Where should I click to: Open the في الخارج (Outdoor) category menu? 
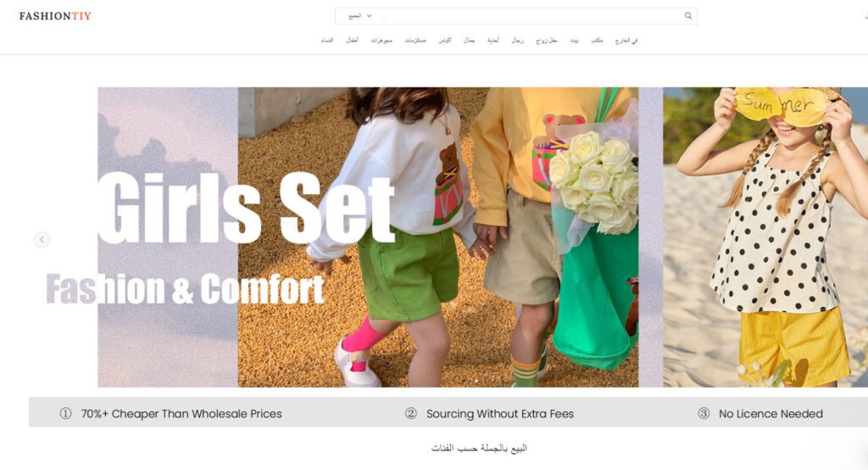[x=626, y=41]
